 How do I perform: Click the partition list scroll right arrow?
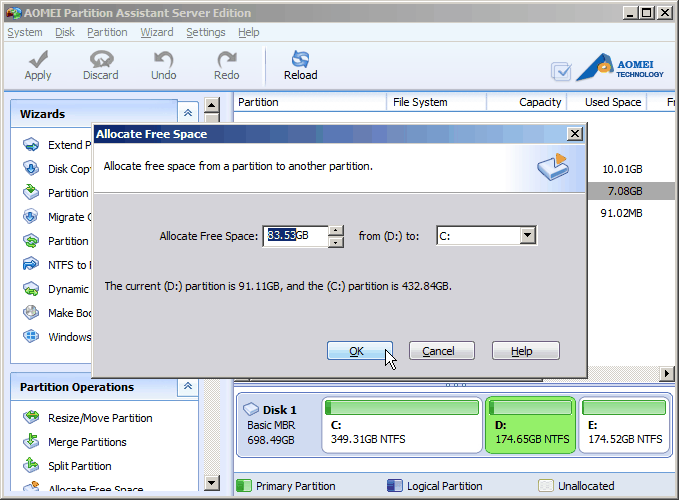point(666,373)
